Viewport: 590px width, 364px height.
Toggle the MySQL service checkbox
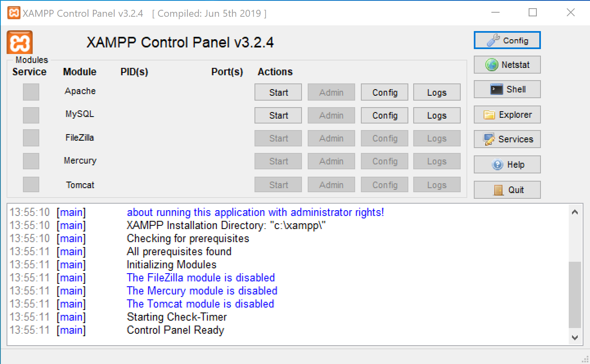[x=31, y=115]
